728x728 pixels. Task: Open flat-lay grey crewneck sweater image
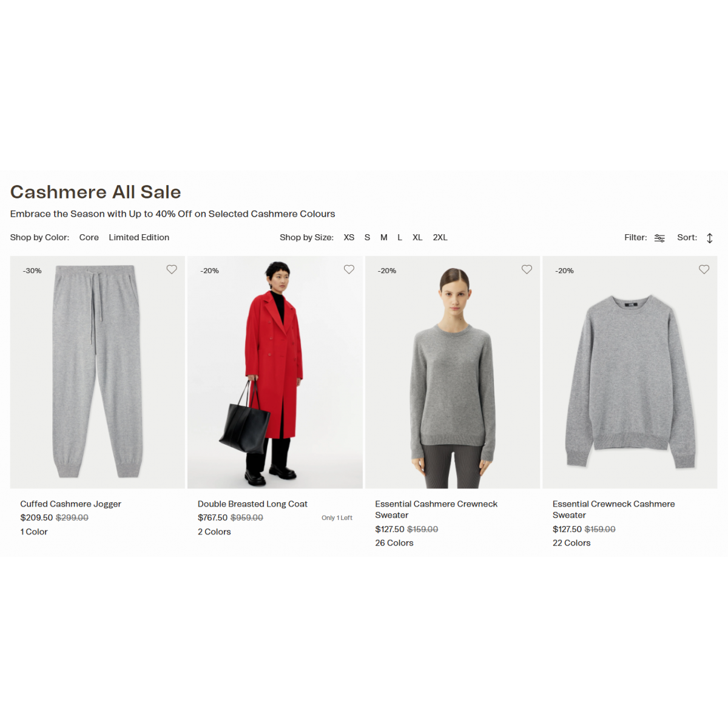point(630,372)
